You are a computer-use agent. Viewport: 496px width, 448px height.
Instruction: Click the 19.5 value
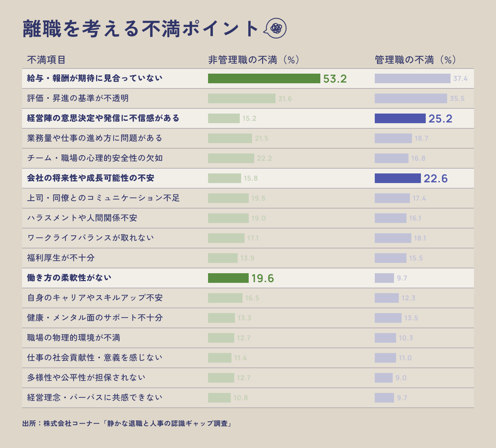pyautogui.click(x=258, y=198)
